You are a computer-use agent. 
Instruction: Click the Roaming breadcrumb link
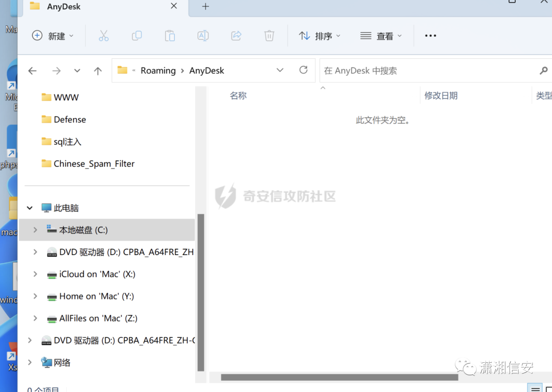pos(158,70)
